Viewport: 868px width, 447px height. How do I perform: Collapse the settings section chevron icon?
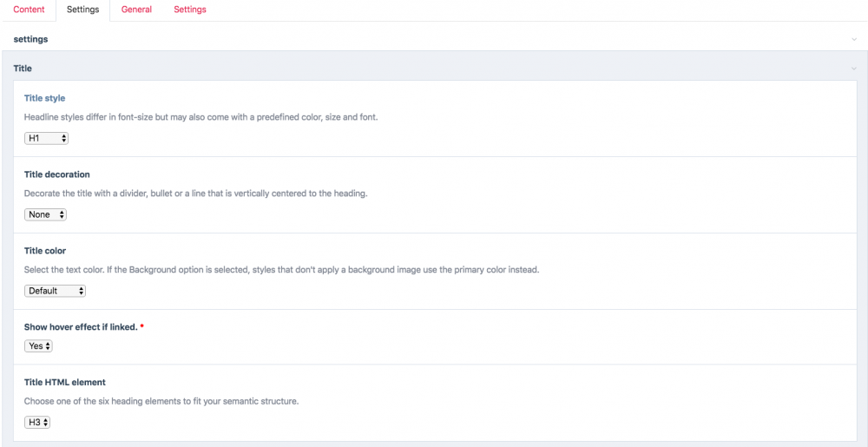tap(854, 39)
